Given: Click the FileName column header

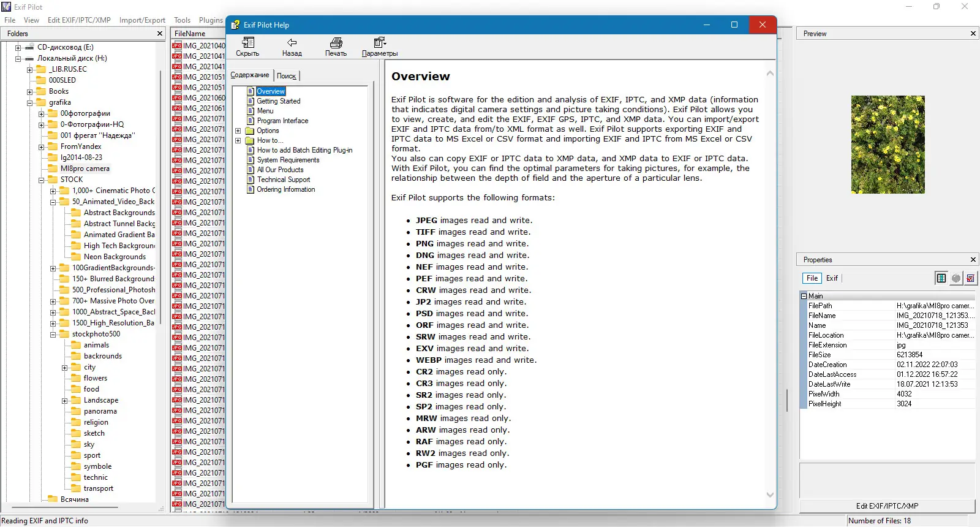Looking at the screenshot, I should pos(198,34).
